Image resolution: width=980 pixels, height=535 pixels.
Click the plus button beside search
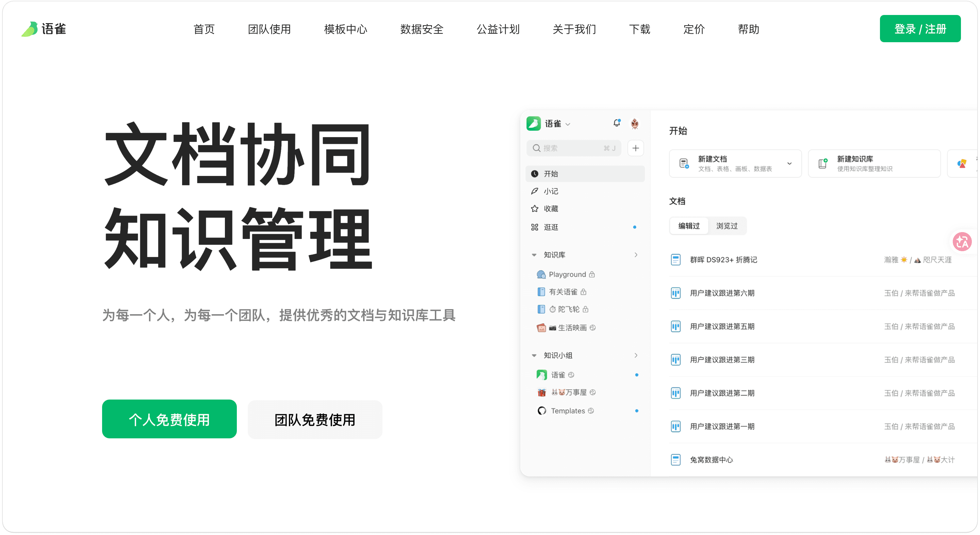click(x=635, y=148)
